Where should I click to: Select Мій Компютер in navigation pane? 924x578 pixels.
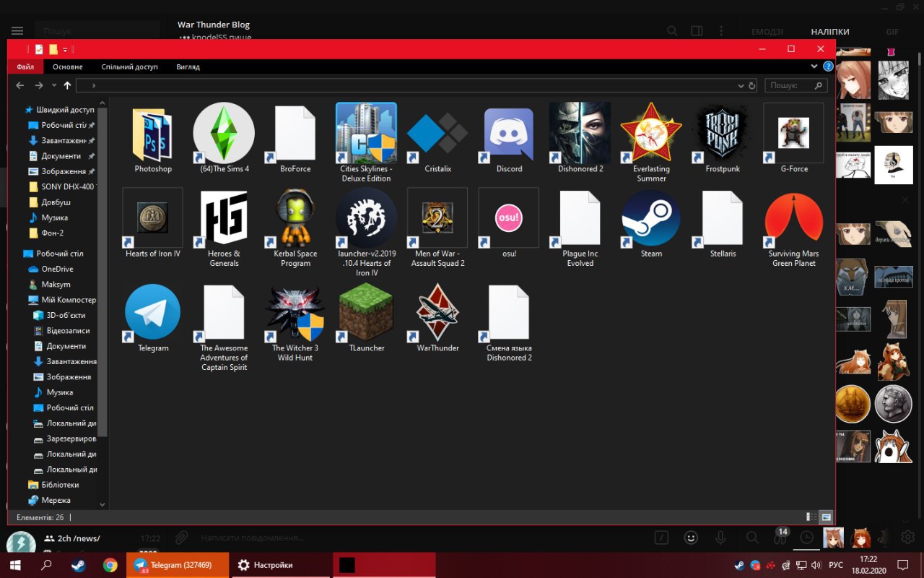point(62,300)
